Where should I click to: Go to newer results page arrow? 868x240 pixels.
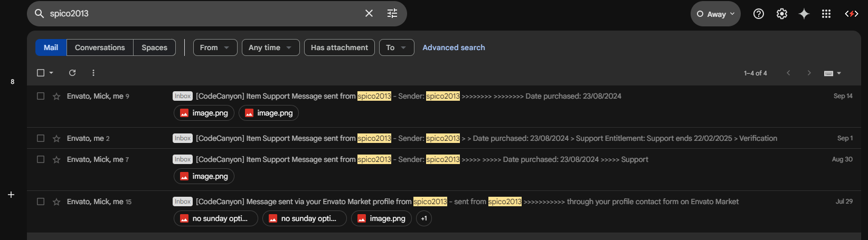(x=788, y=73)
